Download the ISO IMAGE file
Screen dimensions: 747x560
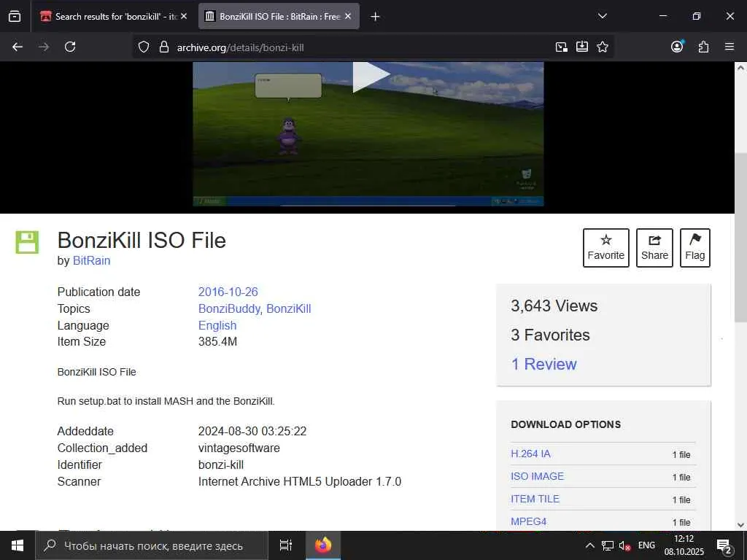pos(538,476)
